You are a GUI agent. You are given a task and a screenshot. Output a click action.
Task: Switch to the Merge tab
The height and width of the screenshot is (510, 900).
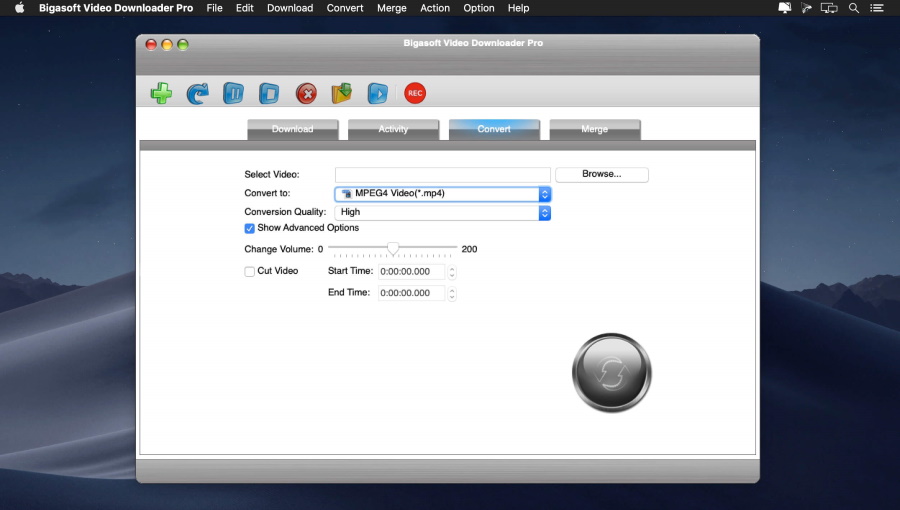point(595,129)
